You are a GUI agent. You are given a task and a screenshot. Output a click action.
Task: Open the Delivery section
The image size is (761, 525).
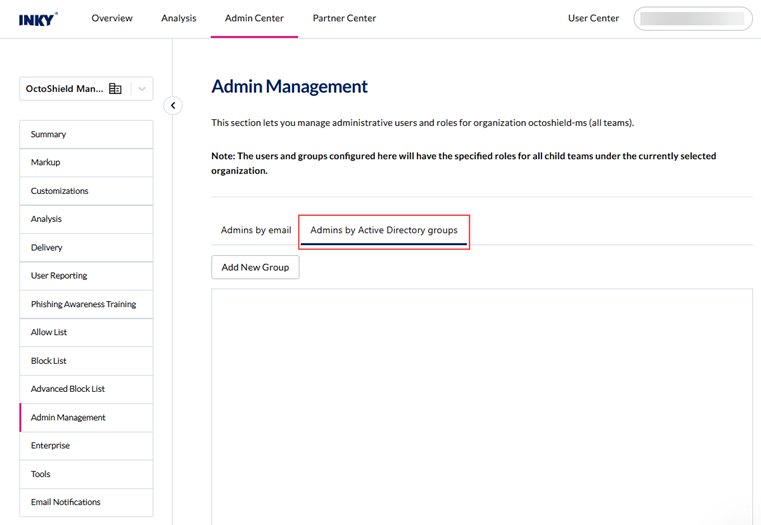tap(86, 247)
